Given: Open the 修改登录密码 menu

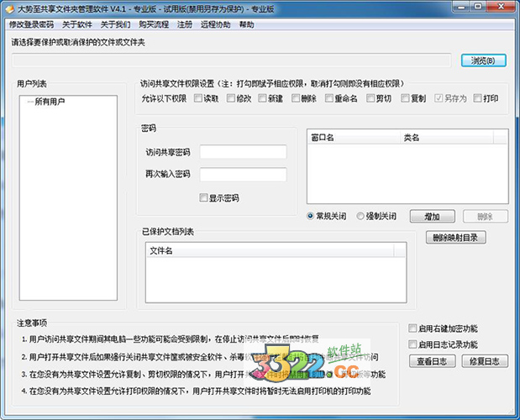Looking at the screenshot, I should coord(32,24).
